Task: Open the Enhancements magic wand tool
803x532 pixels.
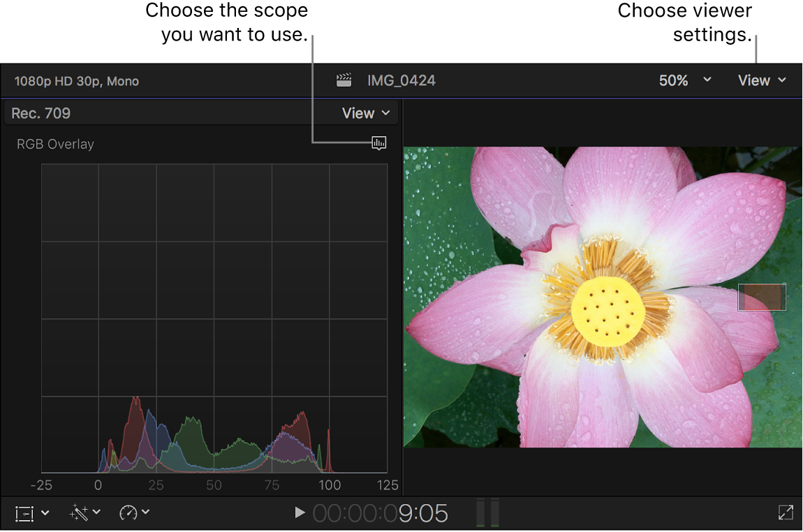Action: [x=79, y=512]
